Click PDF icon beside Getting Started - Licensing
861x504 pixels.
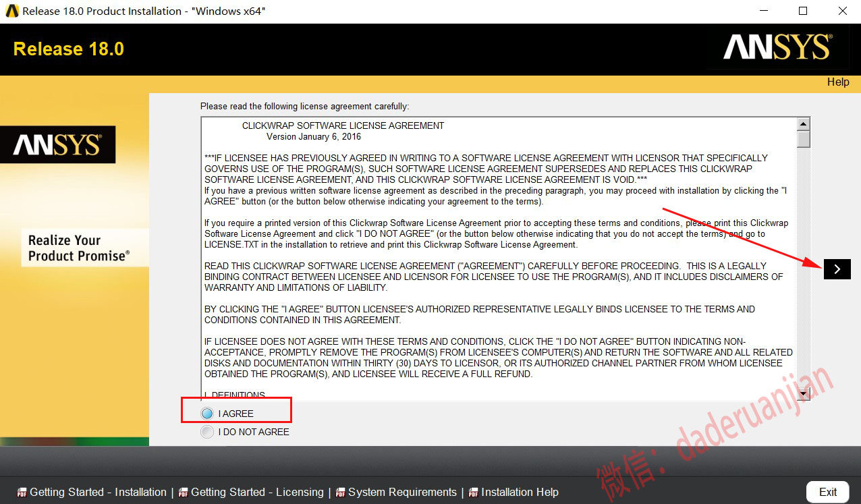click(184, 493)
